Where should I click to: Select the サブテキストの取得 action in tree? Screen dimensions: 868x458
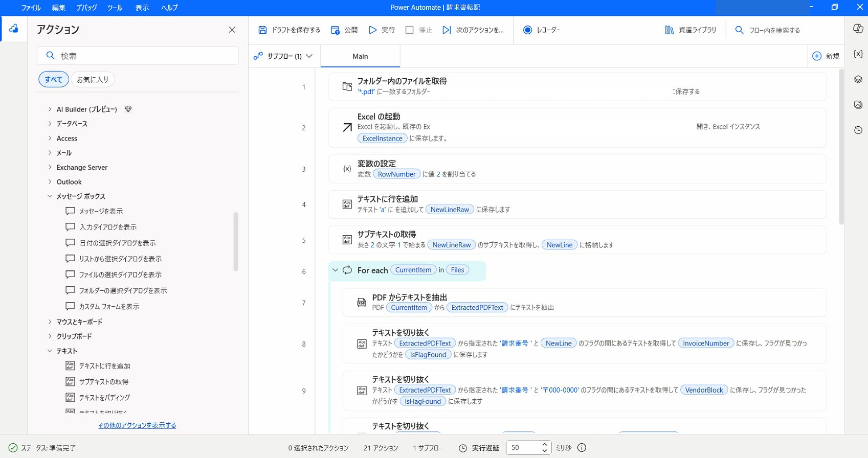click(103, 382)
